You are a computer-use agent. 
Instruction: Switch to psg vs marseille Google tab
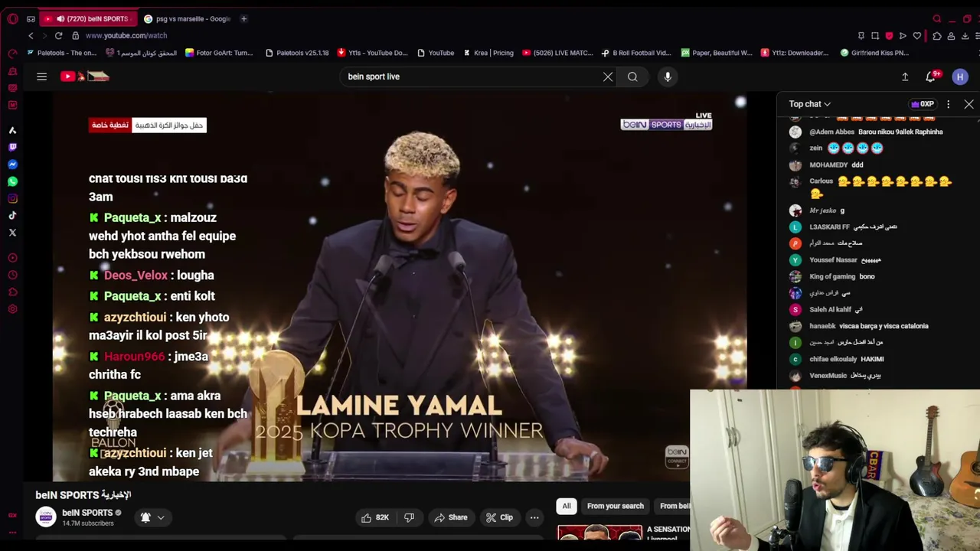[189, 18]
